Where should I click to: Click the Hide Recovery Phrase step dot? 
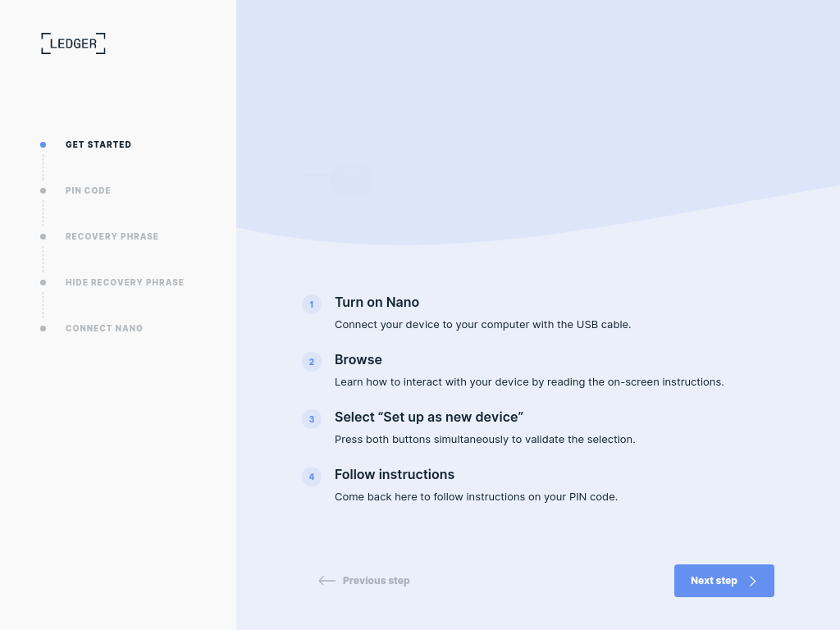(43, 282)
